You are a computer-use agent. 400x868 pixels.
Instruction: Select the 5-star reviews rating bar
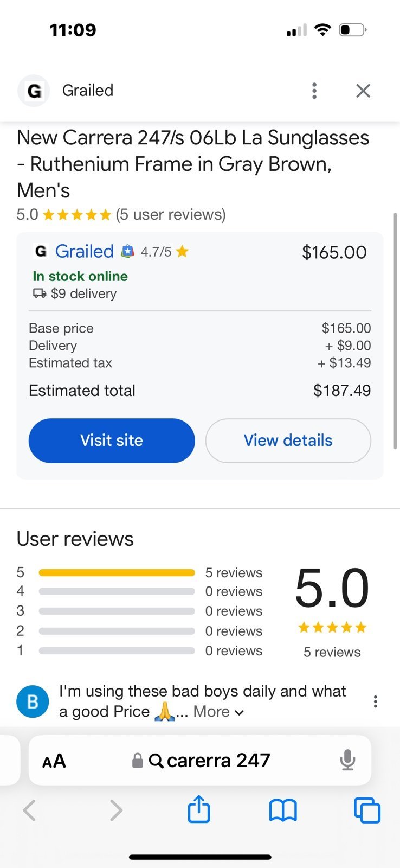pos(117,572)
